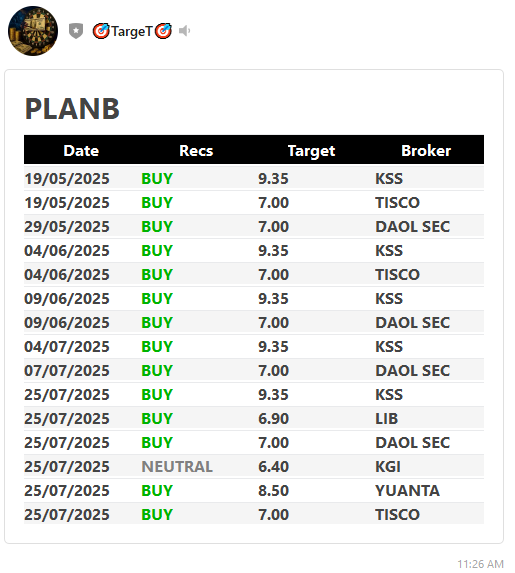515x573 pixels.
Task: Select the NEUTRAL recommendation from KGI
Action: pos(177,467)
